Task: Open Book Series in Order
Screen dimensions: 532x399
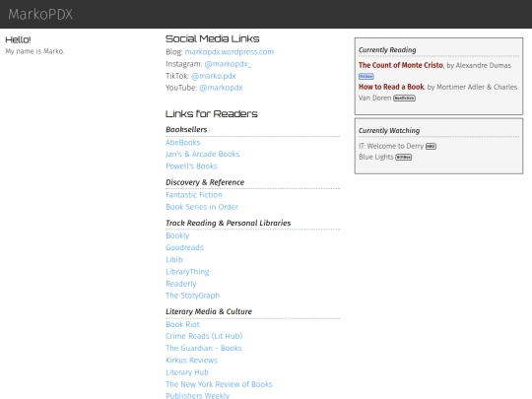Action: tap(202, 207)
